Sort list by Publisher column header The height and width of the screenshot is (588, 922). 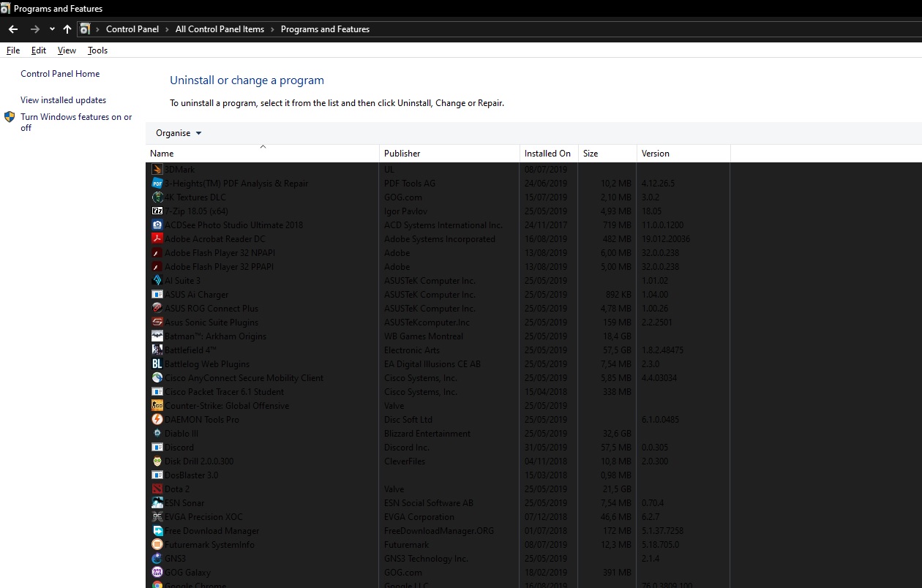point(449,154)
